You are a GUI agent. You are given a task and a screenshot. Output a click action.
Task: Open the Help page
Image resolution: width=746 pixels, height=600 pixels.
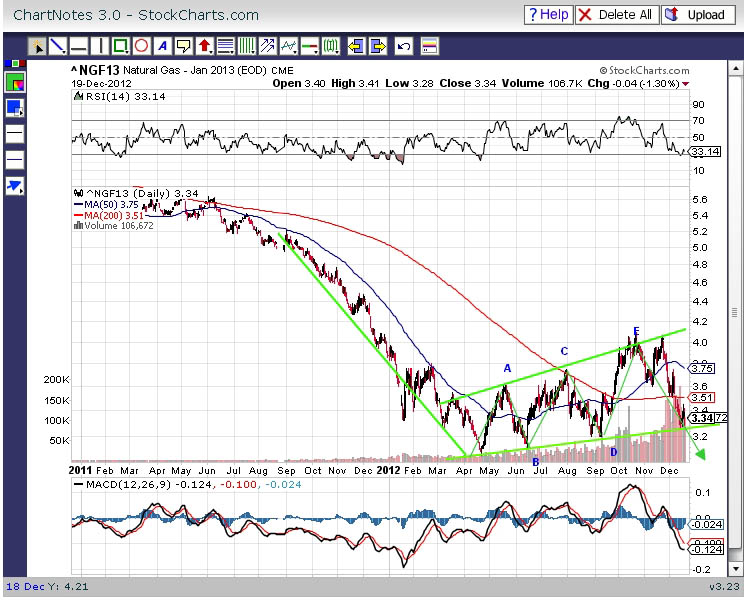coord(548,15)
